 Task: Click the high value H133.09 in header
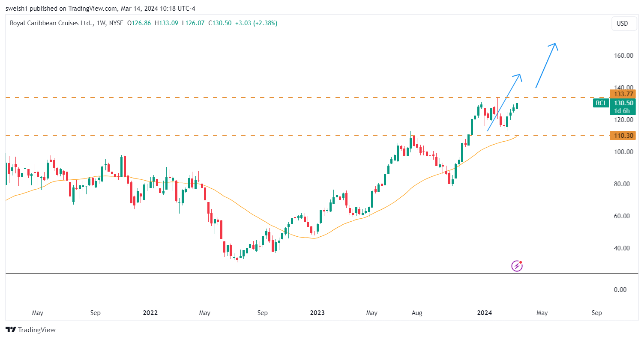(x=166, y=23)
